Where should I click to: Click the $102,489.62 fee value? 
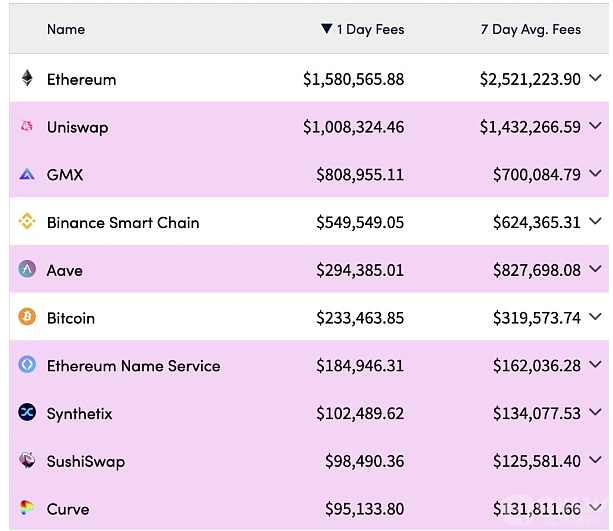pyautogui.click(x=360, y=413)
